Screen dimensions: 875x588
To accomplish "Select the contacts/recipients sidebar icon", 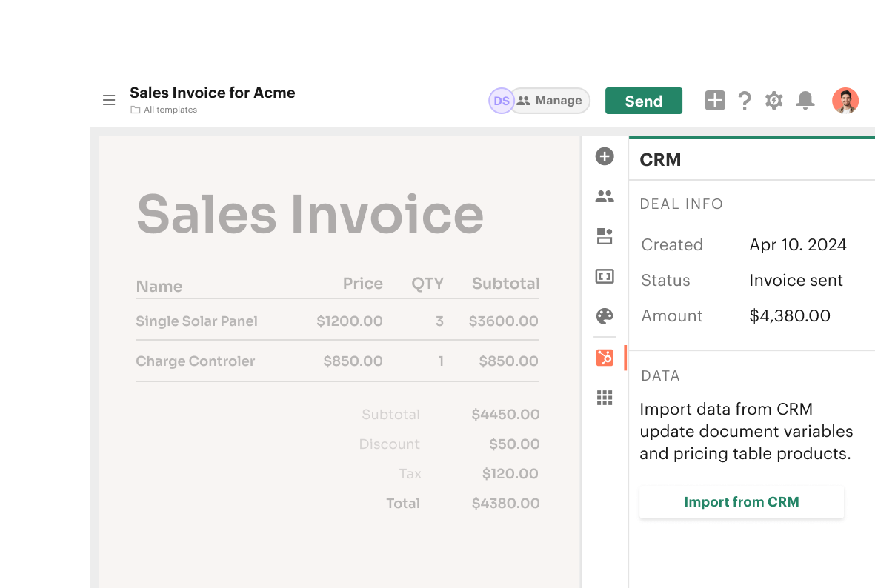I will tap(605, 196).
